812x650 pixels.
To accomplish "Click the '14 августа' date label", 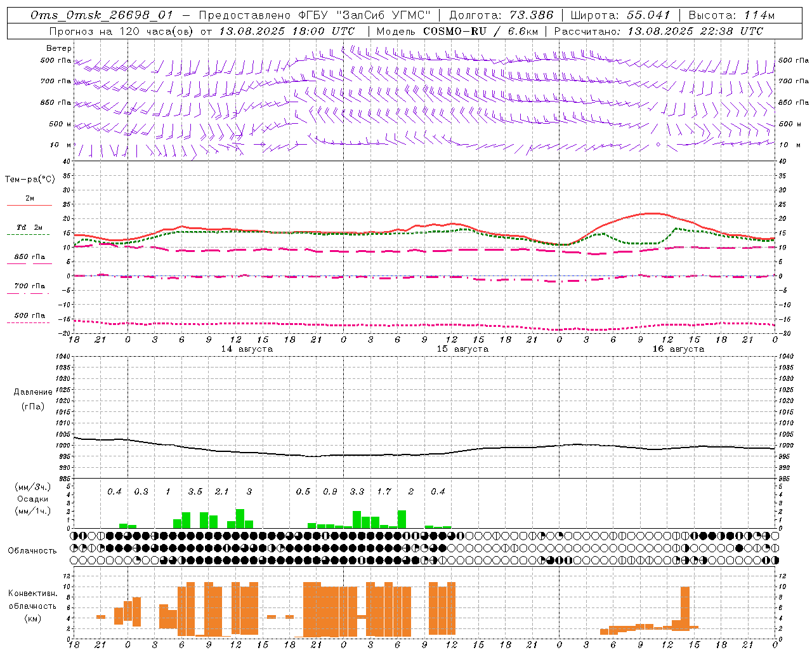I will click(x=247, y=349).
